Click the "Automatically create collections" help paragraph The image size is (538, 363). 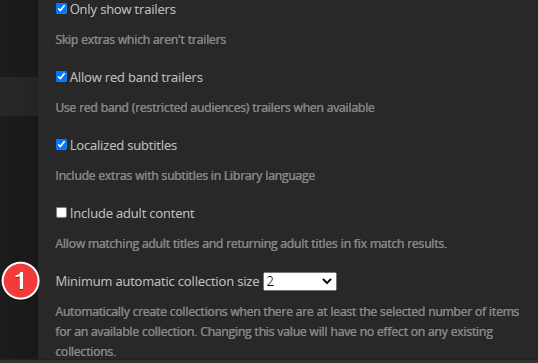pos(287,331)
